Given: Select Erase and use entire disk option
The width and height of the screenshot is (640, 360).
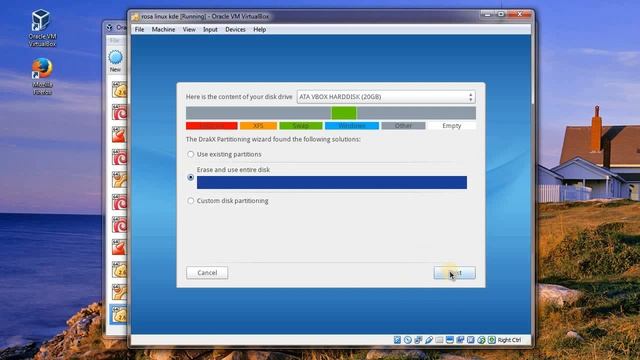Looking at the screenshot, I should point(191,177).
